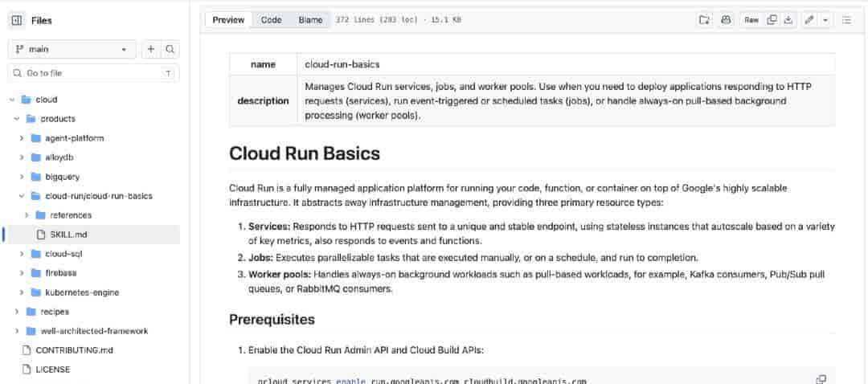Collapse the products folder chevron
Screen dimensions: 868x384
pos(17,119)
